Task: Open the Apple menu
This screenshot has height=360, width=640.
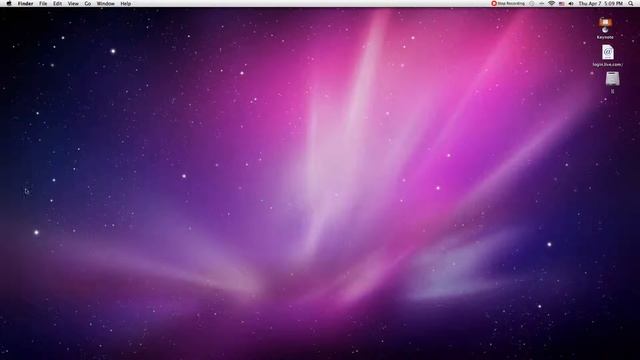Action: (9, 3)
